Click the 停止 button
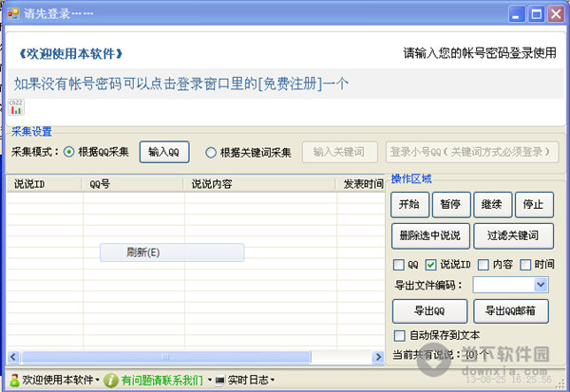The image size is (570, 392). (x=534, y=204)
